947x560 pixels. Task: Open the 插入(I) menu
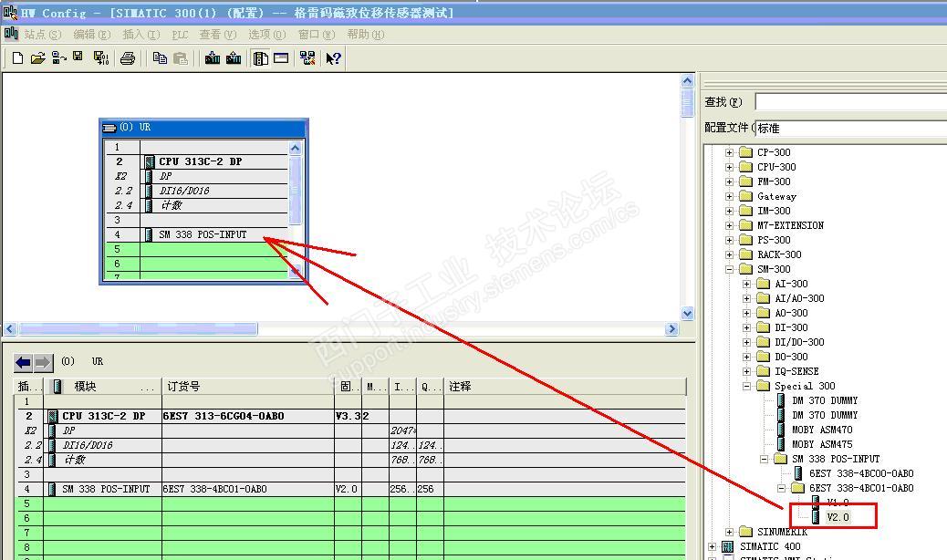point(141,35)
